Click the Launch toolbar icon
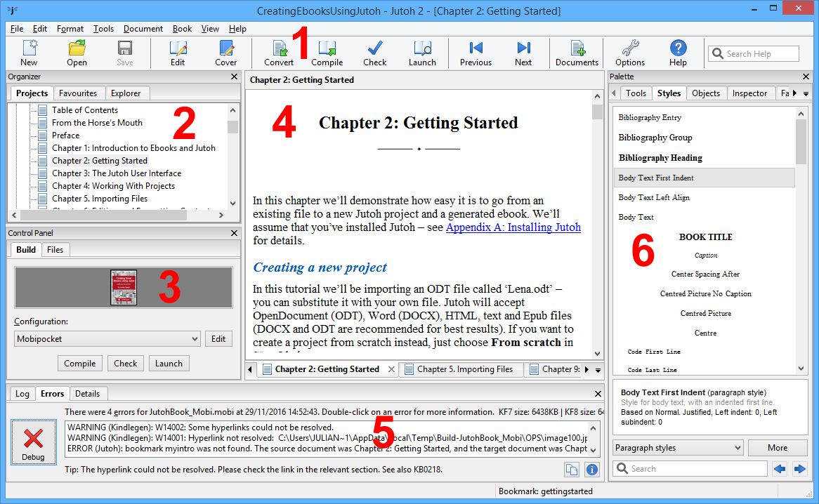The height and width of the screenshot is (504, 819). [422, 53]
